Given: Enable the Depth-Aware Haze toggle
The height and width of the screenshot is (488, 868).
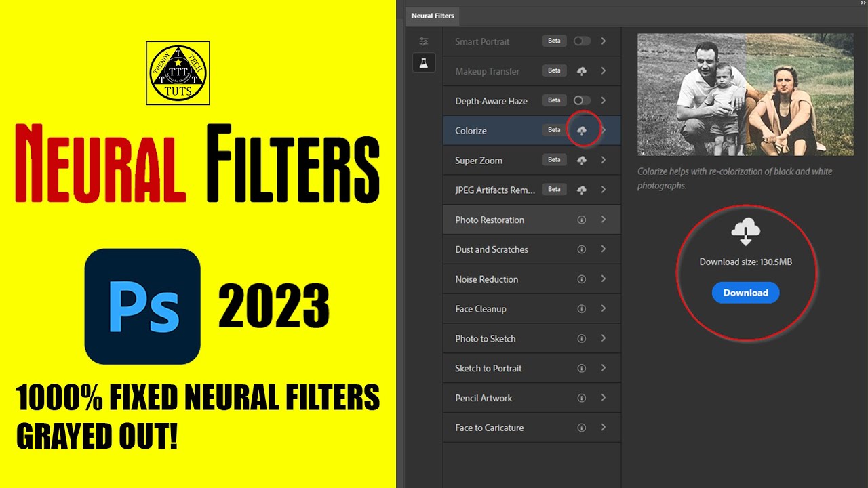Looking at the screenshot, I should click(x=582, y=100).
